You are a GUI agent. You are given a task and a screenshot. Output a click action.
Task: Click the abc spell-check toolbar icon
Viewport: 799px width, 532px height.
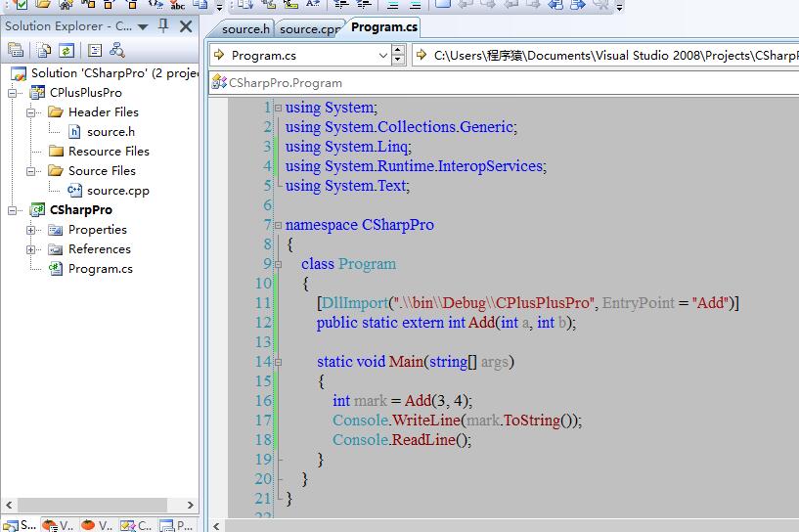pos(177,5)
